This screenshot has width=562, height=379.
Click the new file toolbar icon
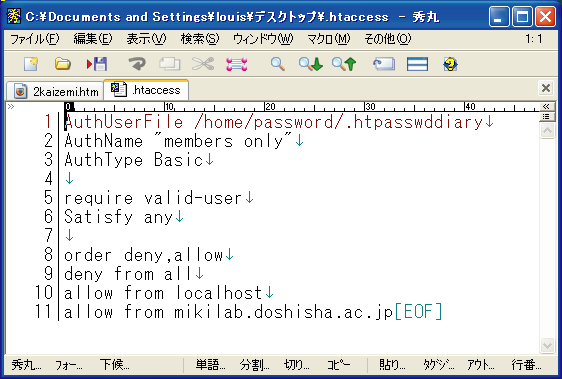(x=31, y=64)
